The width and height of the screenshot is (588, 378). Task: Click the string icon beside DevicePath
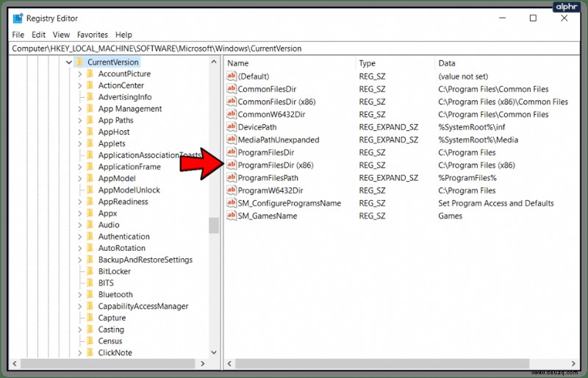pos(232,127)
